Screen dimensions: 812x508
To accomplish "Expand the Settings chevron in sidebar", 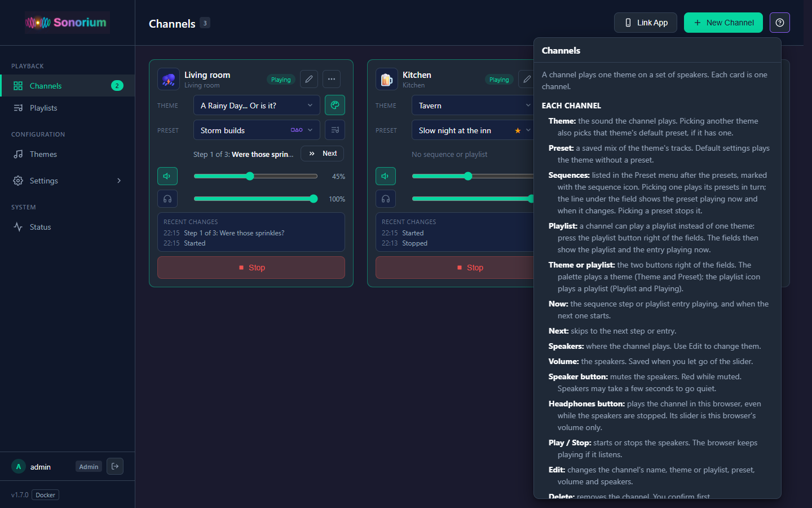I will 119,181.
